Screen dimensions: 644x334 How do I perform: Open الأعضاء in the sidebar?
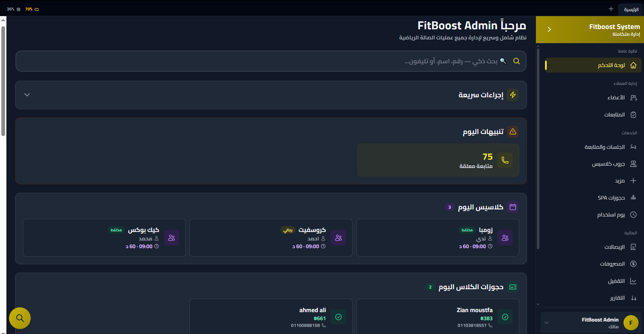point(593,98)
